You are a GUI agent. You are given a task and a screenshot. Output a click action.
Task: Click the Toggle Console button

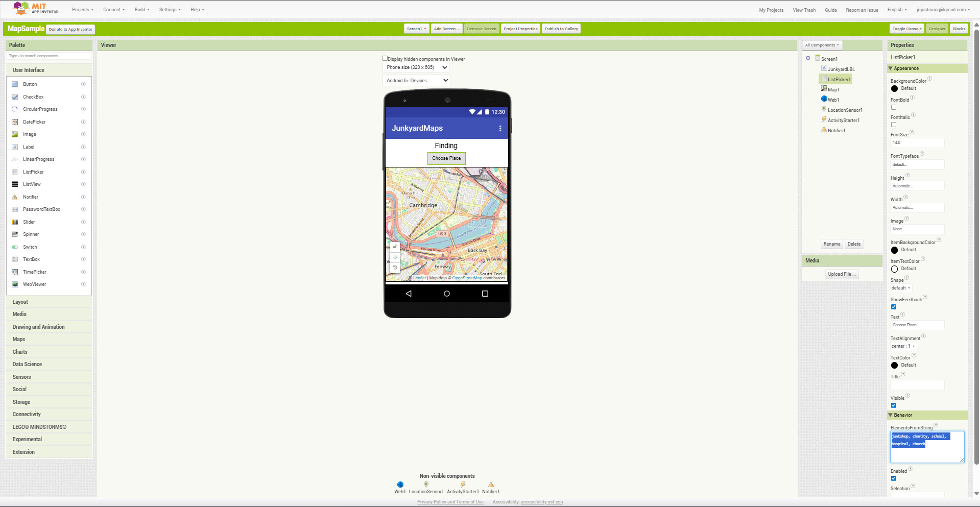click(907, 29)
